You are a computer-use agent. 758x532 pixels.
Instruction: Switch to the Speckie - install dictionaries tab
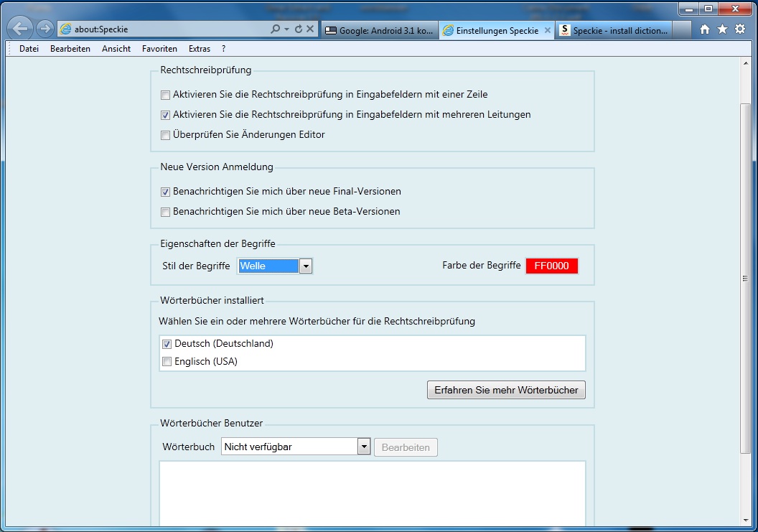pyautogui.click(x=614, y=30)
